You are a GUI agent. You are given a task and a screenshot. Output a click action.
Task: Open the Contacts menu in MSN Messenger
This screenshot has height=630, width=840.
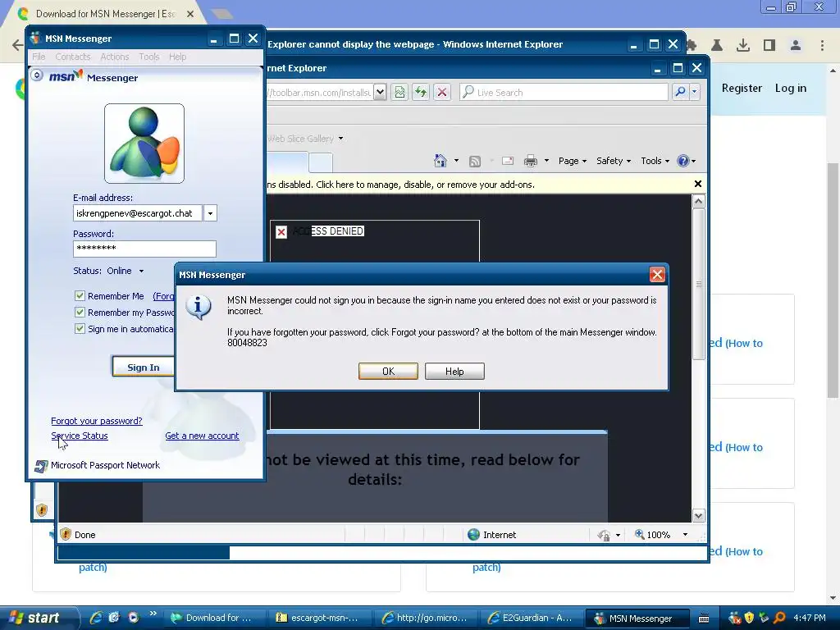[73, 57]
